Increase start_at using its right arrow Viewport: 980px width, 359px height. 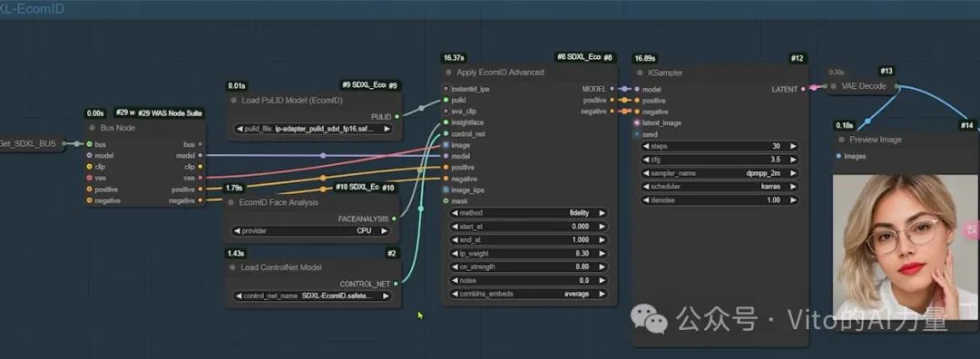coord(602,227)
